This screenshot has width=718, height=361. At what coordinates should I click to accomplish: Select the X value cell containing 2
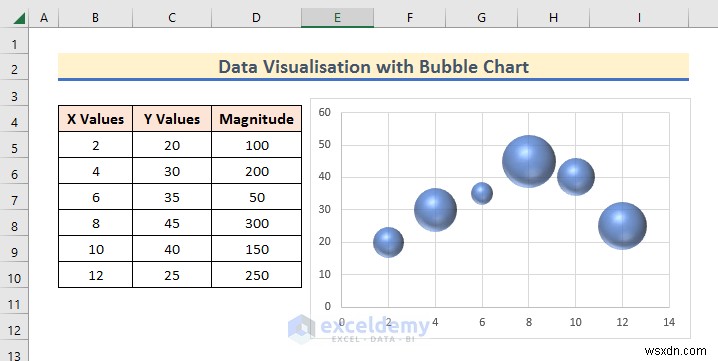[95, 145]
